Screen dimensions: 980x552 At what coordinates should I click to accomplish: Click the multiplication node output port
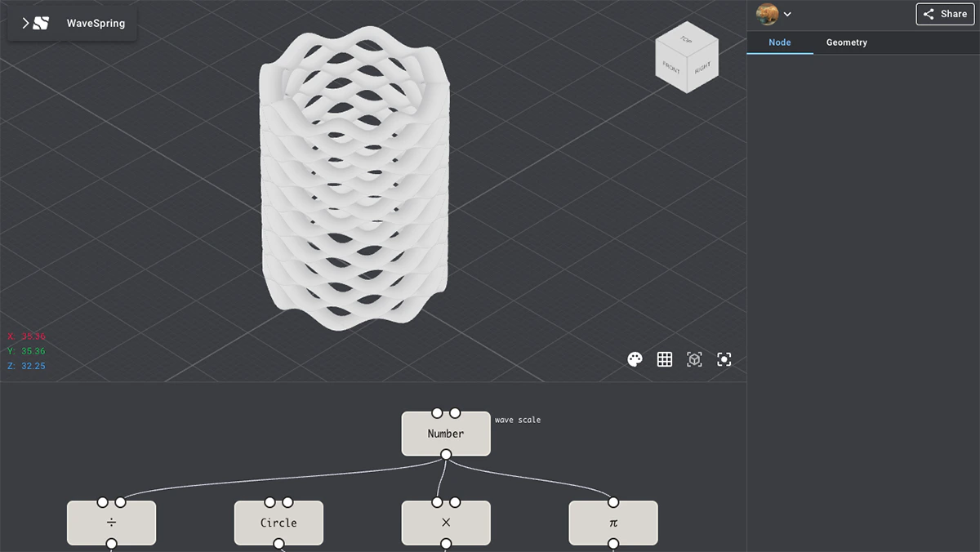point(446,544)
